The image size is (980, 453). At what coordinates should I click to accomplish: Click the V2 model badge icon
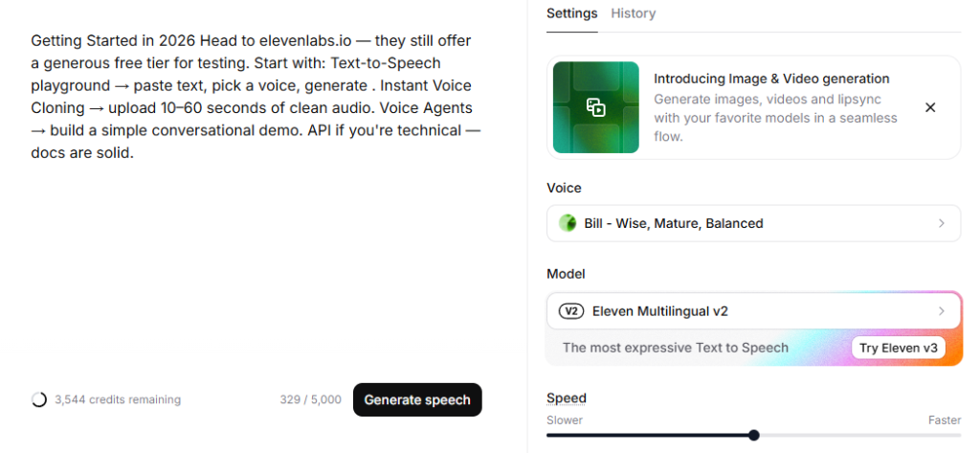pos(571,311)
